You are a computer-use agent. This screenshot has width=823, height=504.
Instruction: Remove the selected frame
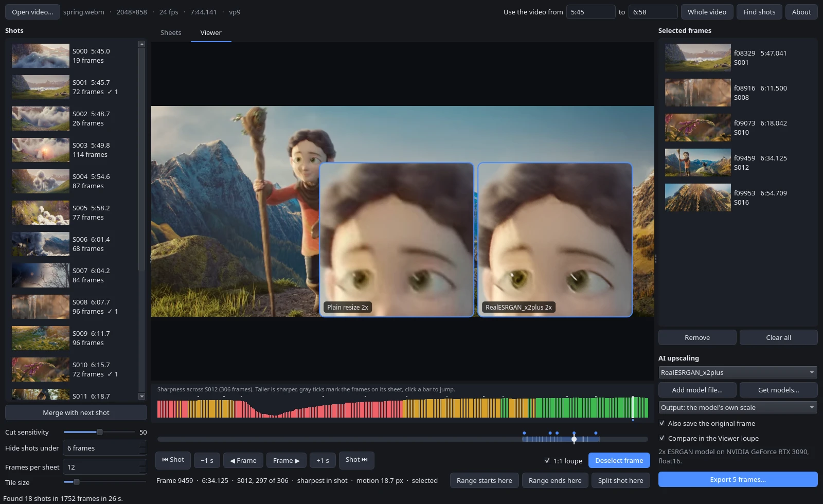[x=697, y=338]
